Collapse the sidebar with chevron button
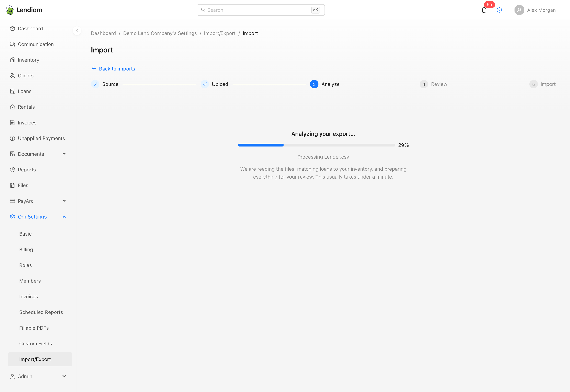The image size is (570, 392). click(77, 31)
